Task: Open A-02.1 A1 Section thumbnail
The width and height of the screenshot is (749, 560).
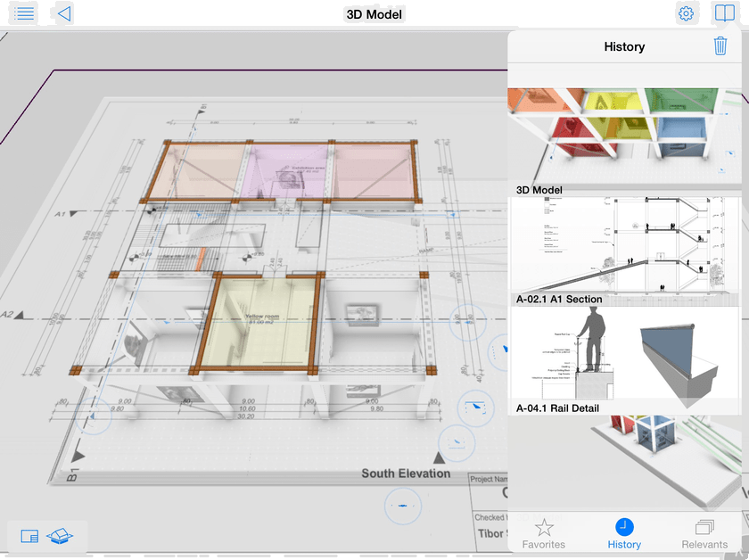Action: (624, 245)
